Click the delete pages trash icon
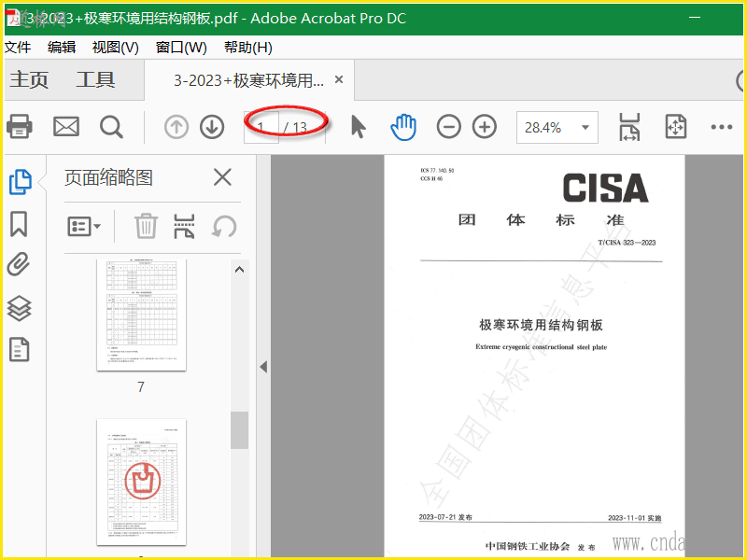This screenshot has width=747, height=560. pyautogui.click(x=146, y=226)
